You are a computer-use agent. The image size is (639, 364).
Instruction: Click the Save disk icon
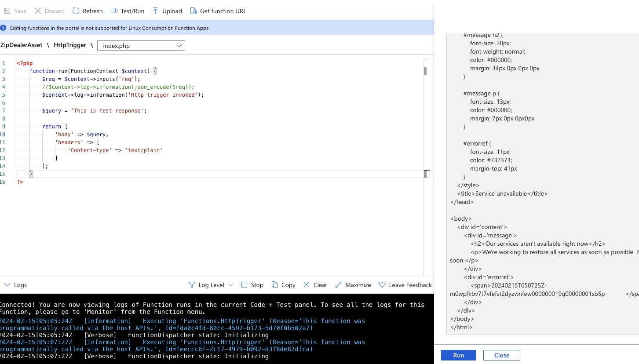(7, 11)
